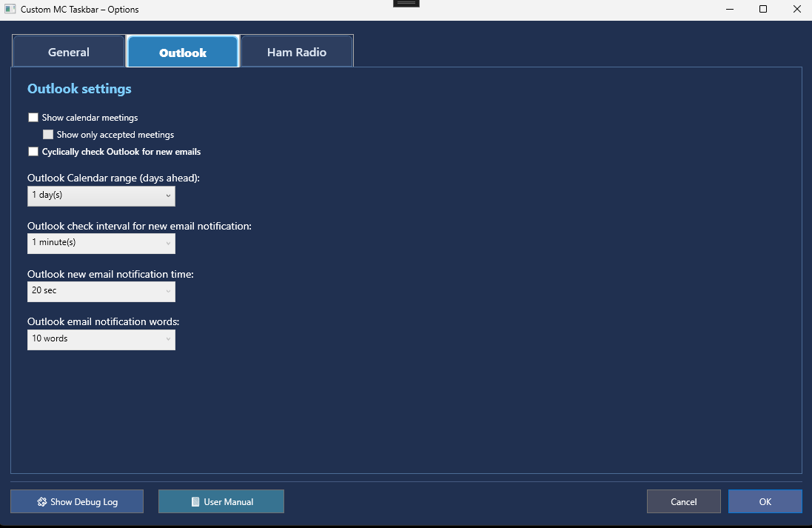Click the Outlook Calendar range label

(113, 178)
